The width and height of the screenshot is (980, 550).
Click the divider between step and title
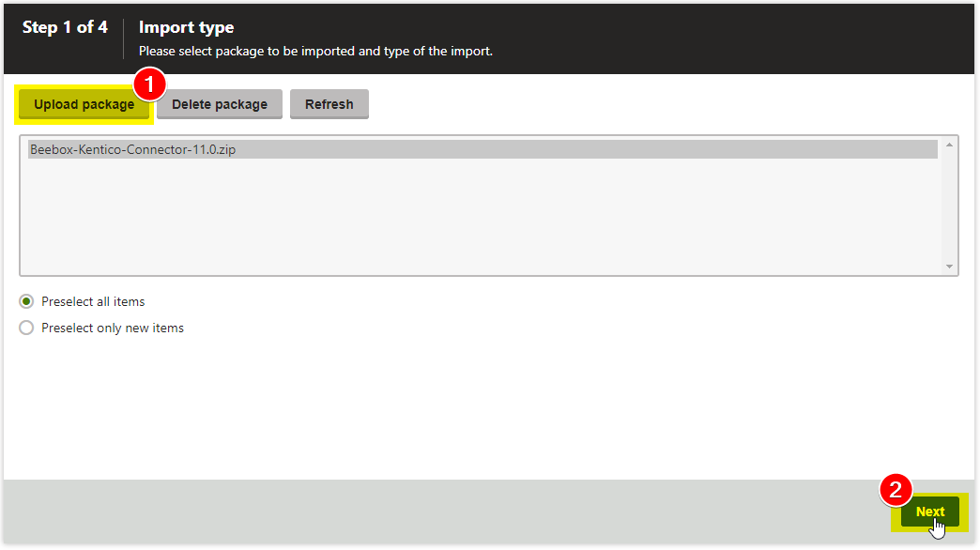pos(123,38)
